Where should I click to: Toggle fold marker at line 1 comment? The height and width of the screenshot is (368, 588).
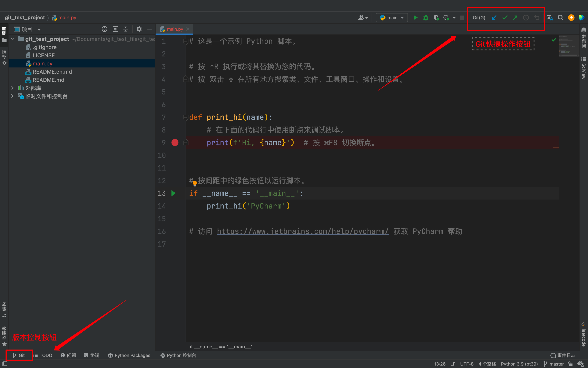coord(186,42)
